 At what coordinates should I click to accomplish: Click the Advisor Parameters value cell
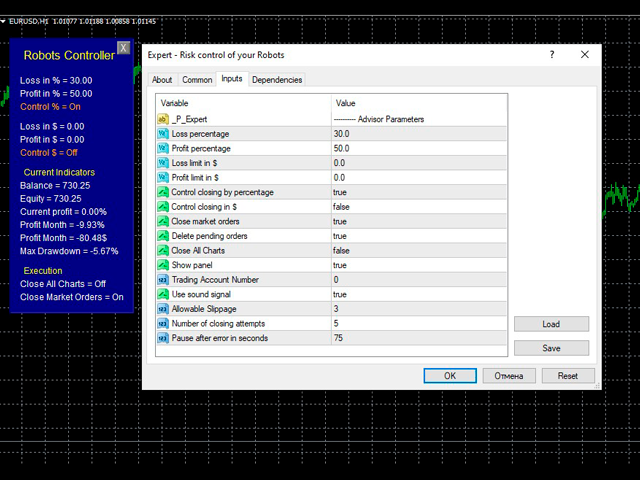[419, 119]
